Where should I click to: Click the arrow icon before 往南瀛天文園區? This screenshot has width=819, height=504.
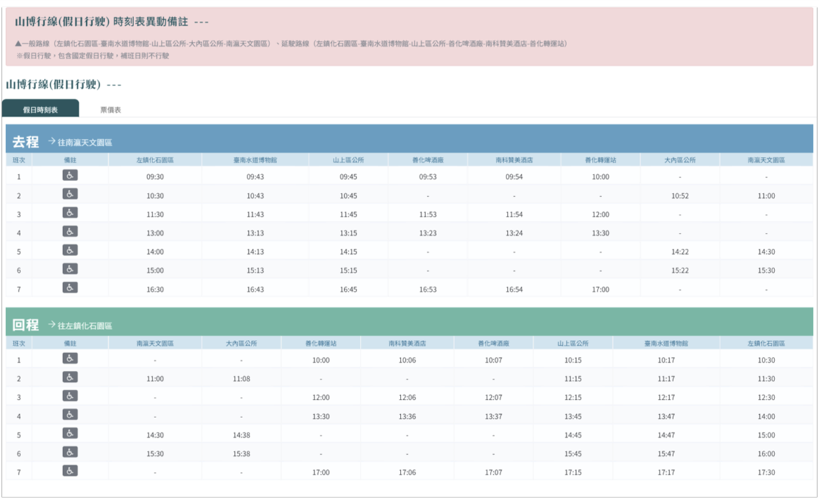click(x=52, y=142)
